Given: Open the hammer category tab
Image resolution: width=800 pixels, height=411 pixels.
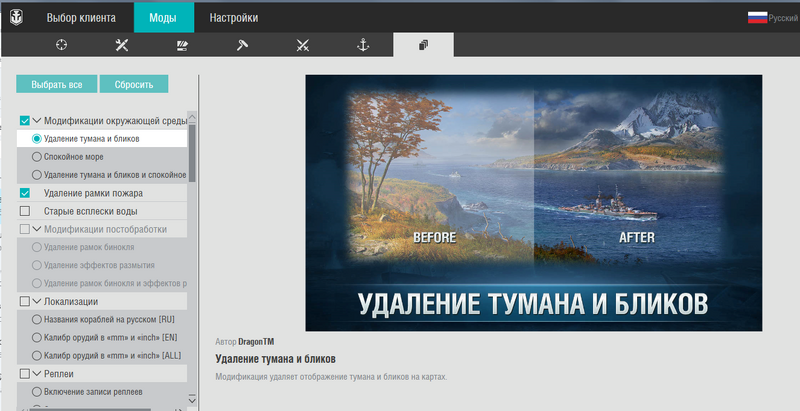Looking at the screenshot, I should click(x=242, y=45).
